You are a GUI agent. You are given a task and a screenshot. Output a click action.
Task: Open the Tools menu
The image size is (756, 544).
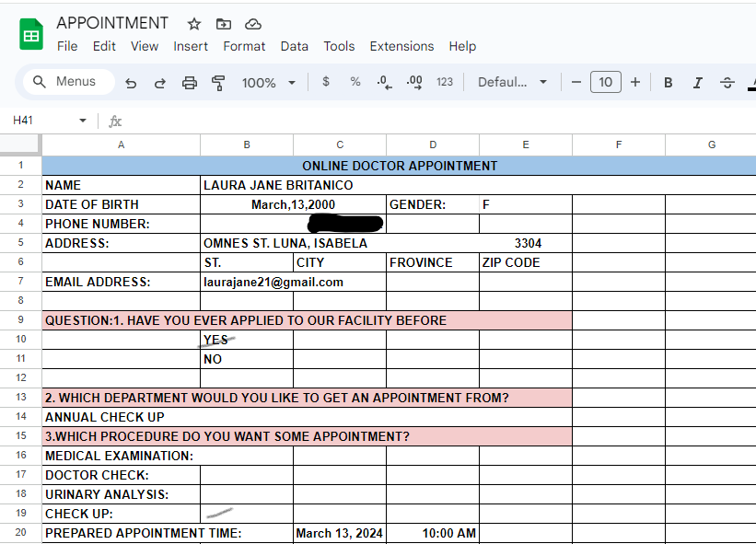point(339,46)
